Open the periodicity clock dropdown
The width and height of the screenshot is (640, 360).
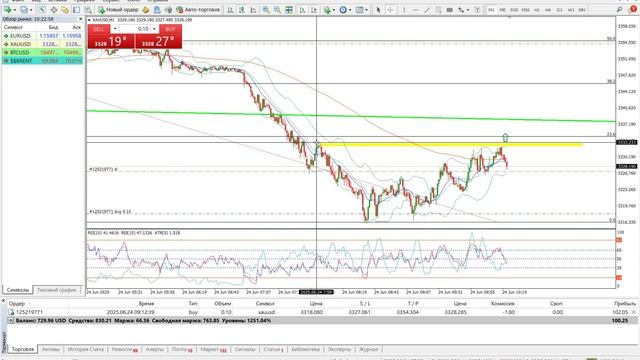[x=345, y=9]
